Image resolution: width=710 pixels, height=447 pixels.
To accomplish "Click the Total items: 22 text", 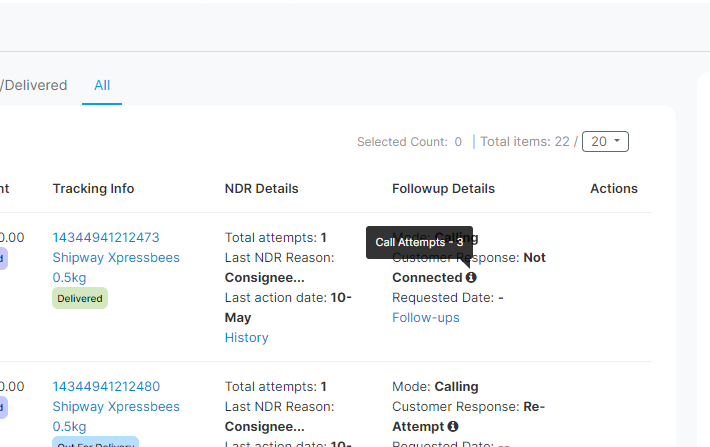I will click(x=525, y=142).
